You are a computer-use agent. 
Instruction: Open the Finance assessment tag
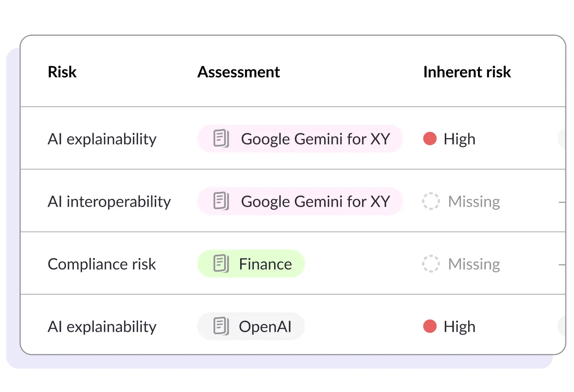coord(251,264)
